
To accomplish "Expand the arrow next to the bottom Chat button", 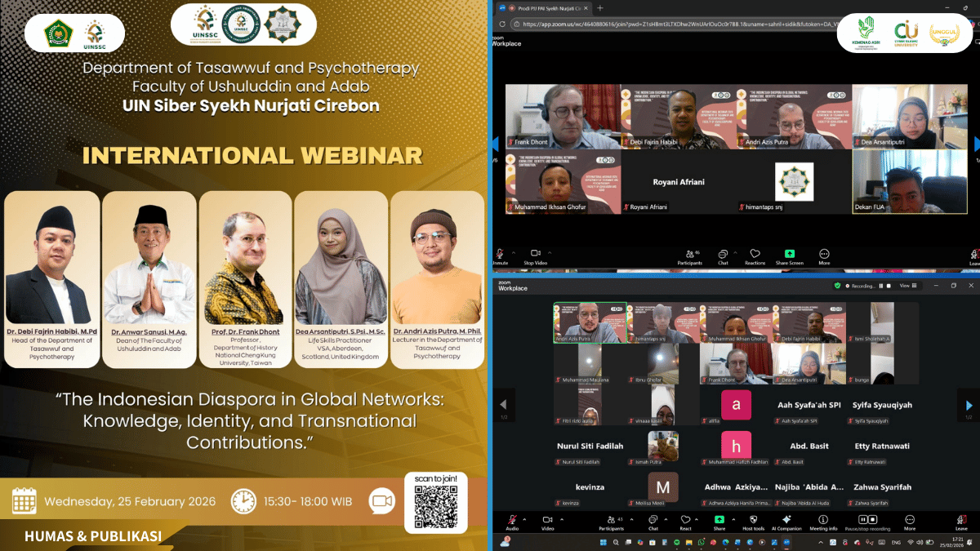I will pyautogui.click(x=667, y=519).
